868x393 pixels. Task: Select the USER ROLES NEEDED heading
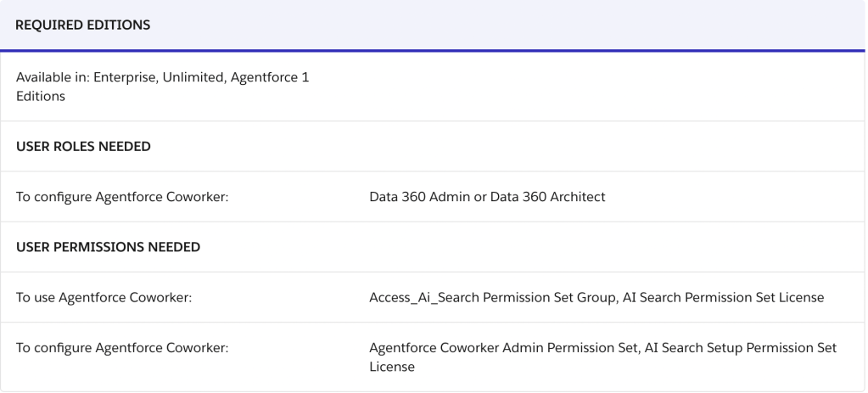point(83,146)
